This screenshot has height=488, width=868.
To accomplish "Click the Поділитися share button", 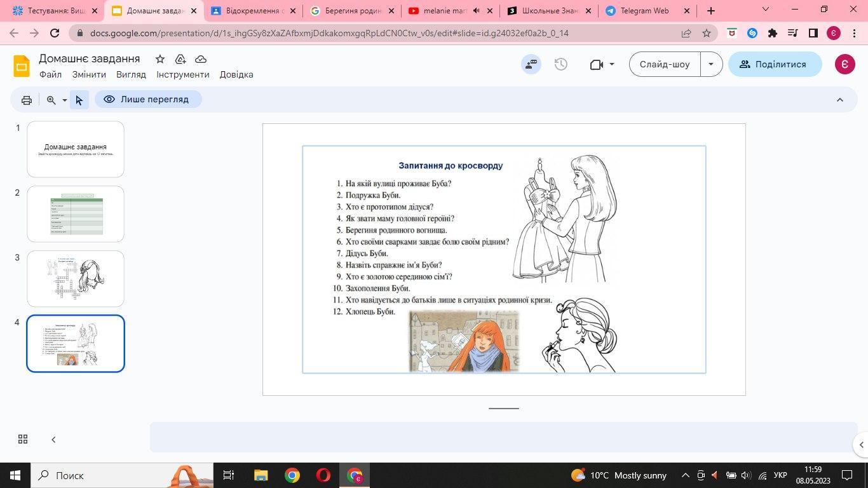I will (x=775, y=64).
